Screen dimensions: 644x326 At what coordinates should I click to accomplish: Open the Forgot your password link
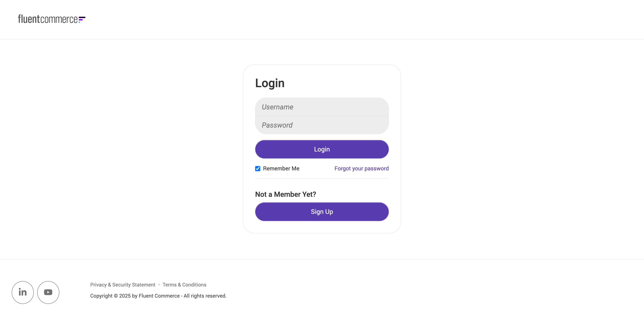point(361,169)
